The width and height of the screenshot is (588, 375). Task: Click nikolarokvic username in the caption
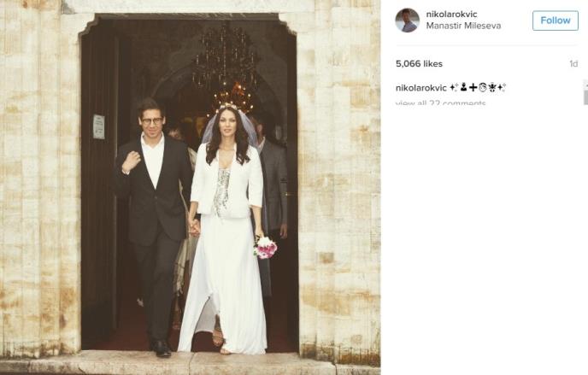tap(421, 88)
